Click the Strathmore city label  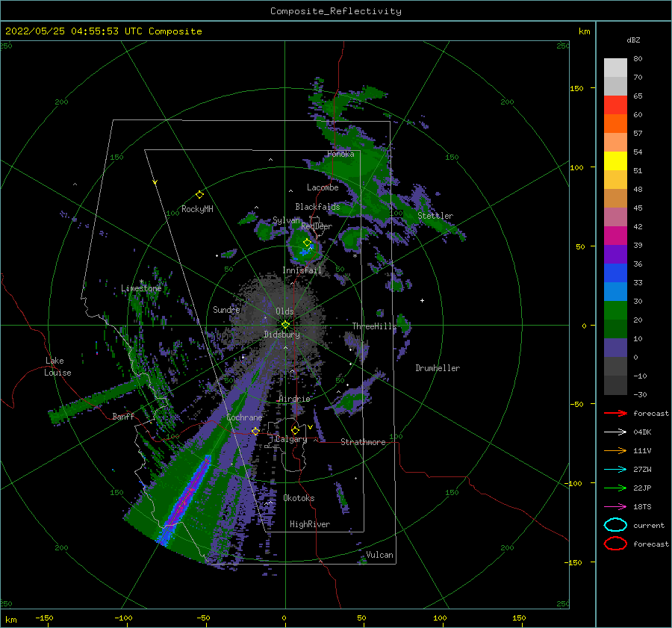[x=363, y=442]
